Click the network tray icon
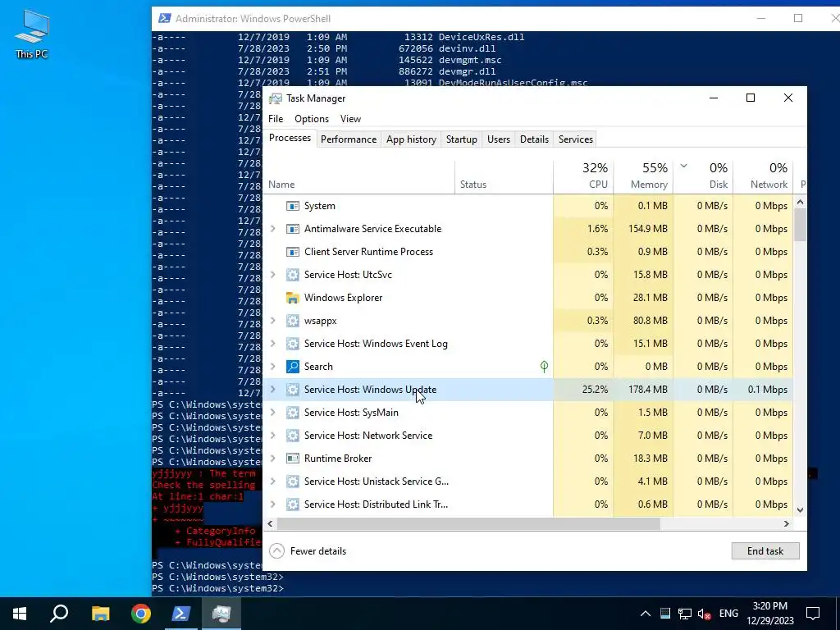The image size is (840, 630). [x=685, y=614]
